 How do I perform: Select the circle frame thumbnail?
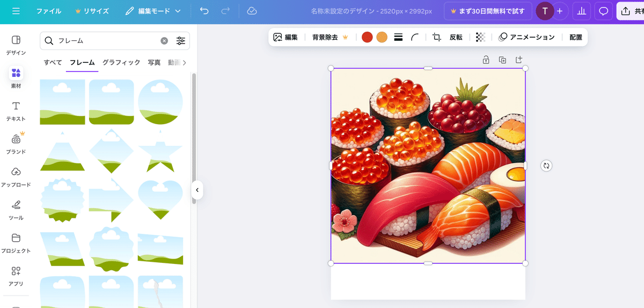160,102
